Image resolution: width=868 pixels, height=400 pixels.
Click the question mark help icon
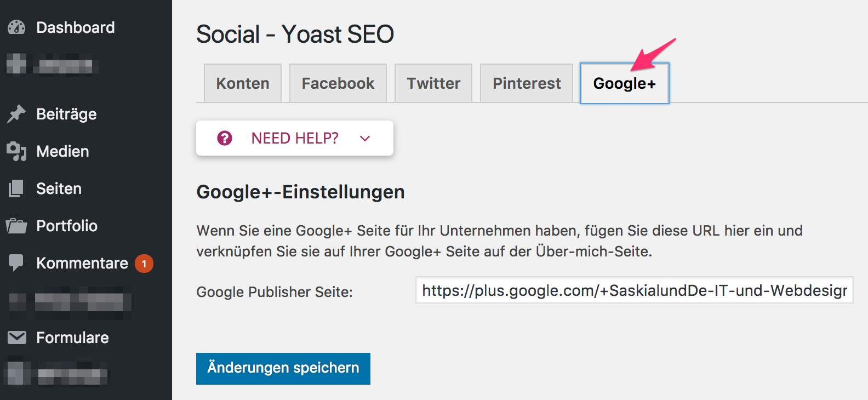[x=225, y=138]
